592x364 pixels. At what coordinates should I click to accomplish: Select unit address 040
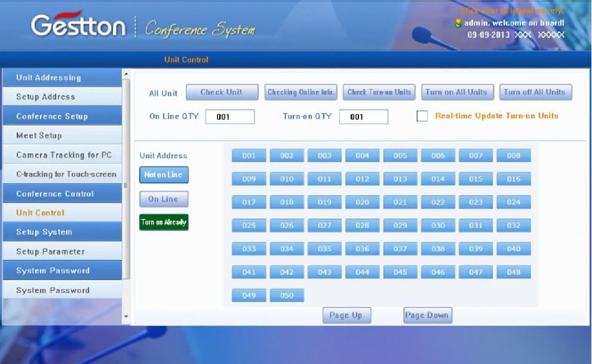tap(514, 249)
